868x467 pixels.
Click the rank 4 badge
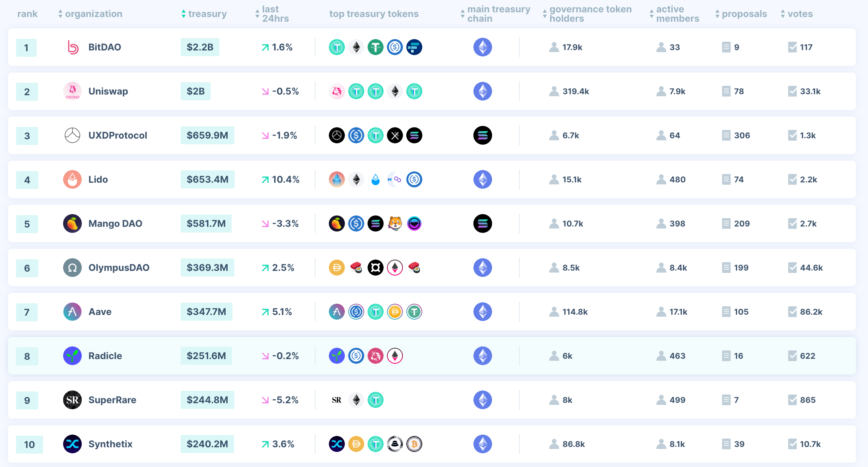click(27, 180)
